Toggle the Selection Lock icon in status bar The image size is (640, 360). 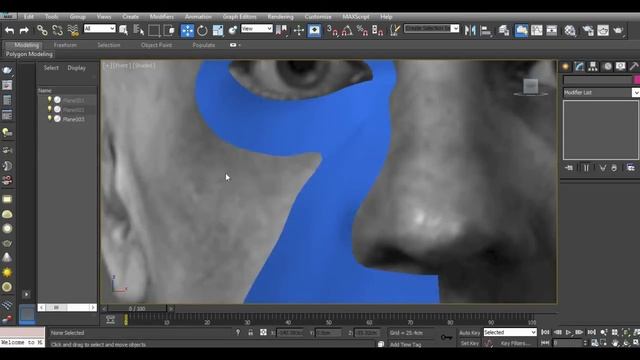[x=251, y=333]
